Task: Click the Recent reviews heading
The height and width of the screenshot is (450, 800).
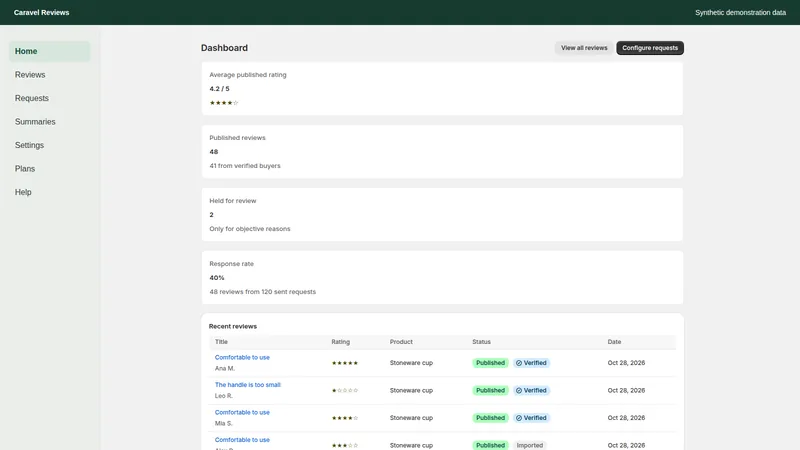Action: 233,327
